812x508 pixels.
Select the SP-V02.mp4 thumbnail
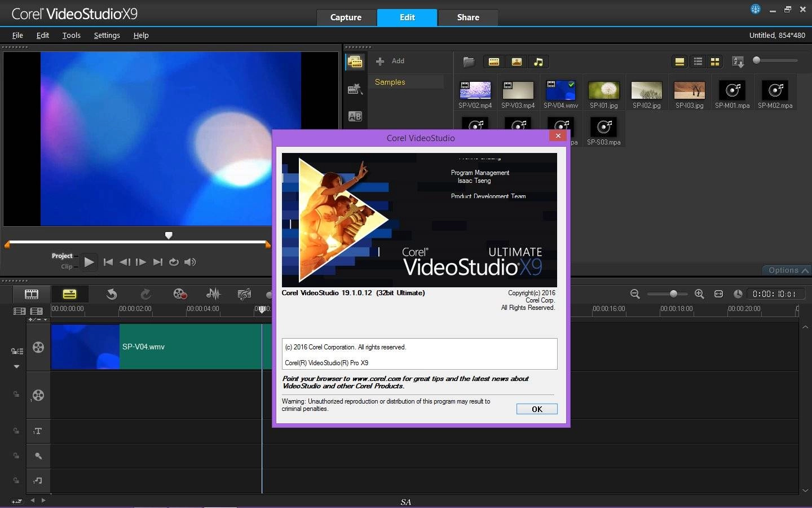point(475,90)
